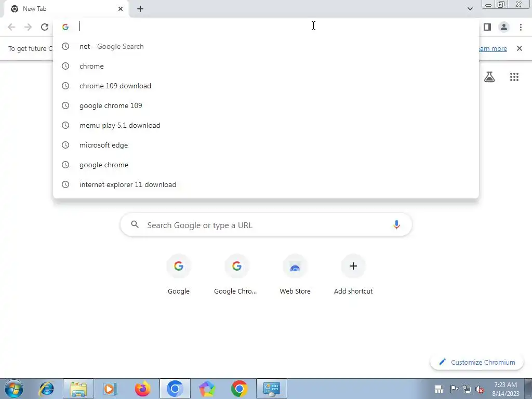Choose the 'net - Google Search' suggestion

(x=266, y=46)
